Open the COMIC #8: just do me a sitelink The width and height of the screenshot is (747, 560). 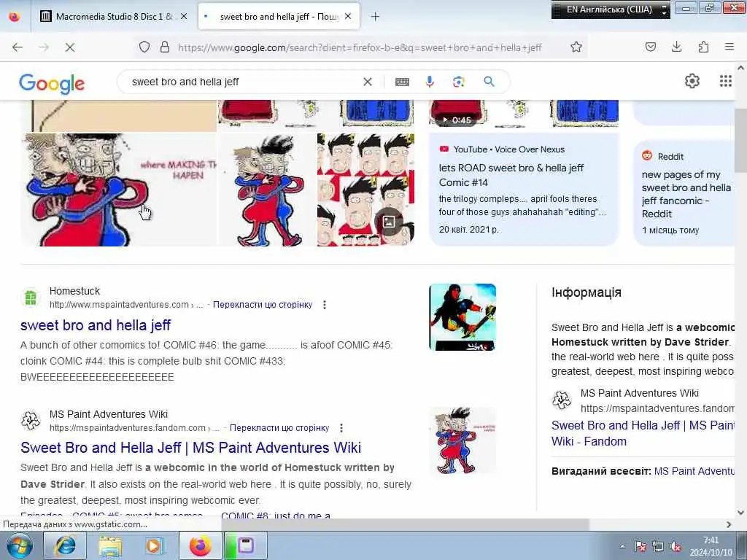coord(276,516)
